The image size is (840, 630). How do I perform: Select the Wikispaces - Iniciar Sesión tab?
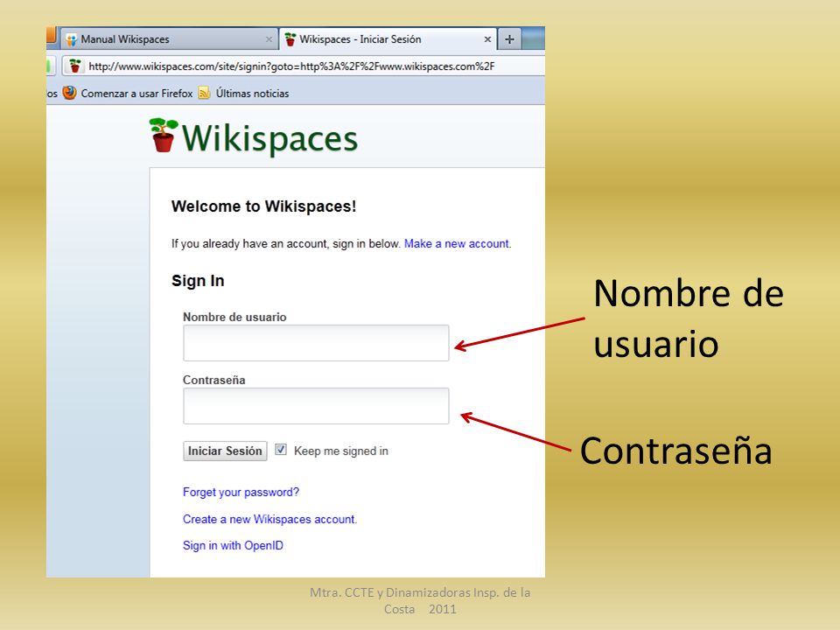tap(388, 39)
